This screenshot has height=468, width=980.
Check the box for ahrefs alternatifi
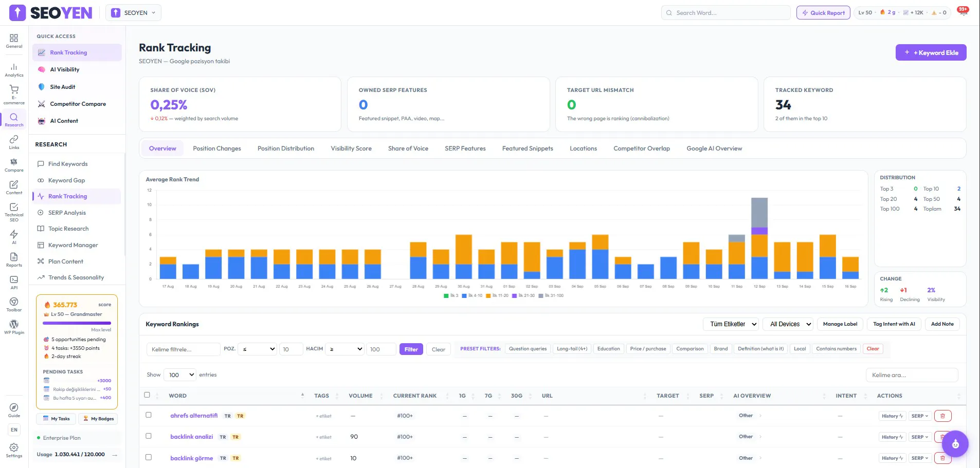tap(149, 415)
